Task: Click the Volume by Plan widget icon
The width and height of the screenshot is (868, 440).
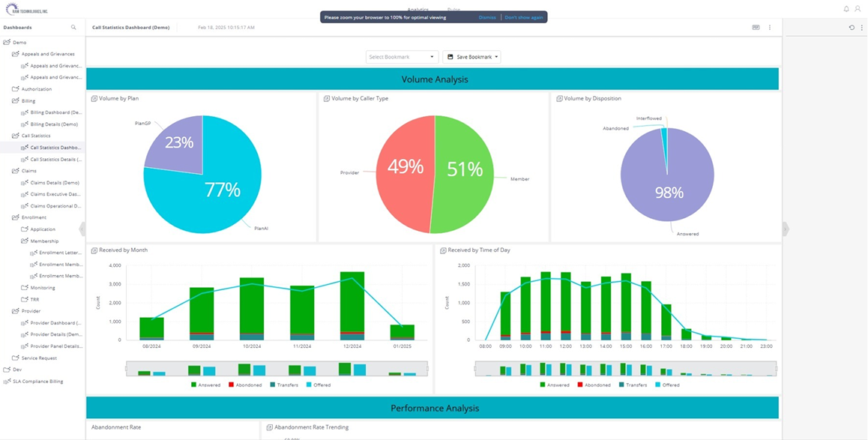Action: click(94, 98)
